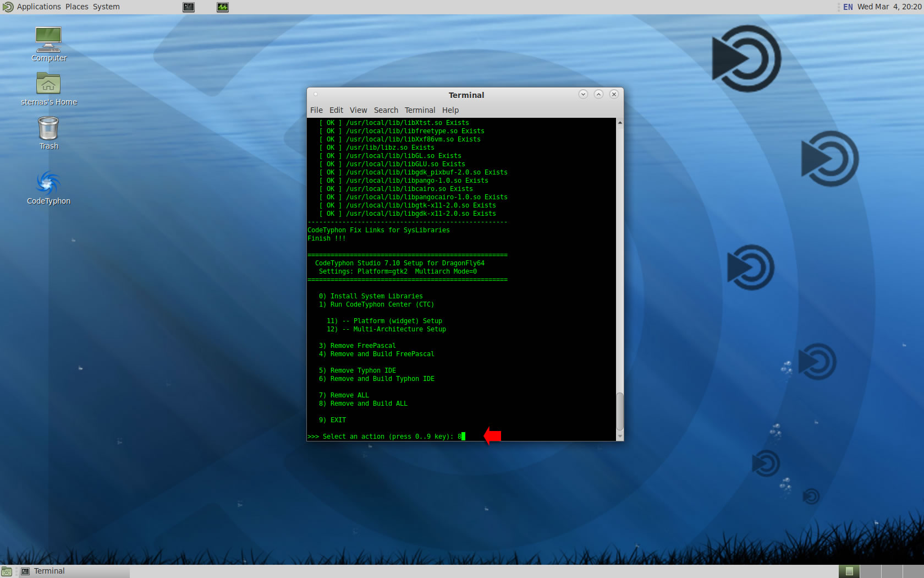
Task: Close the Terminal window
Action: (614, 94)
